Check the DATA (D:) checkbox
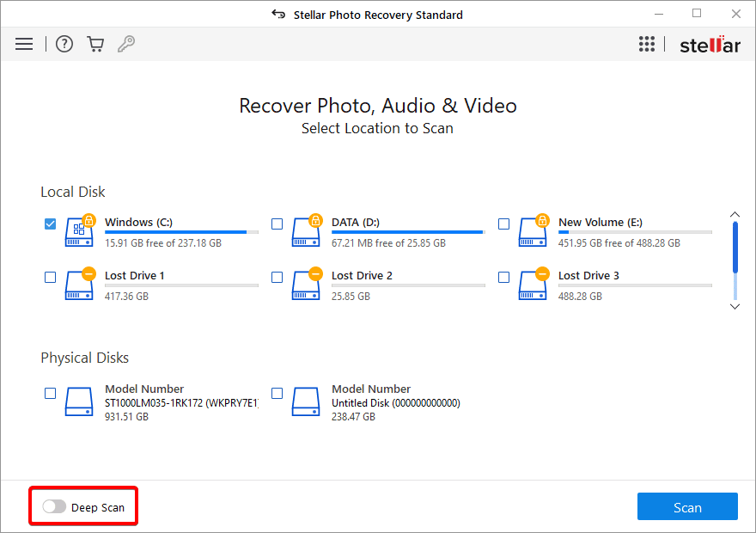756x533 pixels. 277,224
